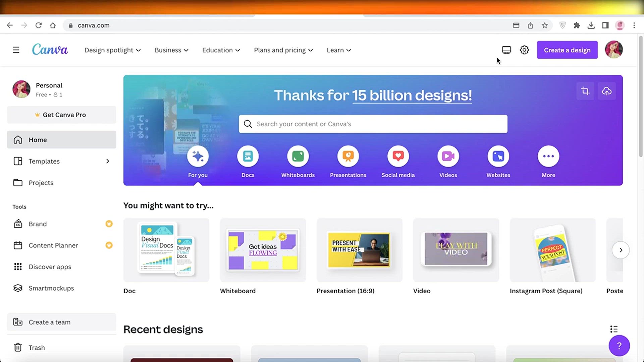The width and height of the screenshot is (644, 362).
Task: Click the browser profile avatar in toolbar
Action: click(620, 25)
